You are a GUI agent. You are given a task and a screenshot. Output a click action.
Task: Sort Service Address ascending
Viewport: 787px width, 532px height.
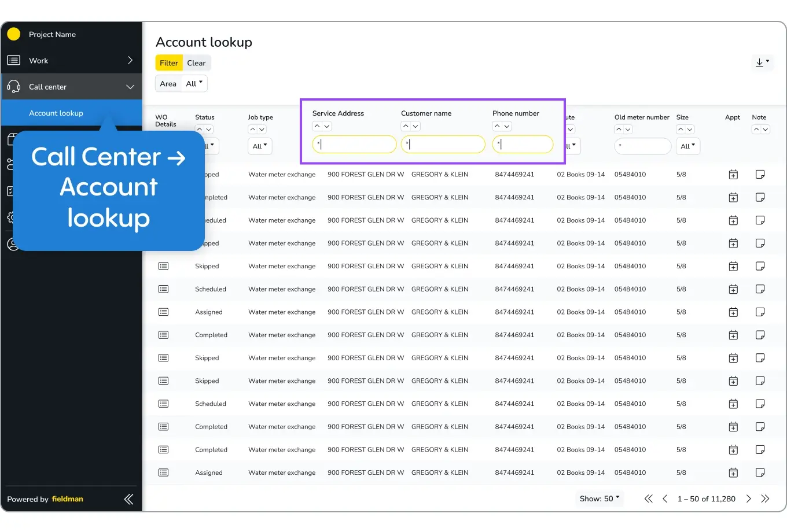coord(317,126)
